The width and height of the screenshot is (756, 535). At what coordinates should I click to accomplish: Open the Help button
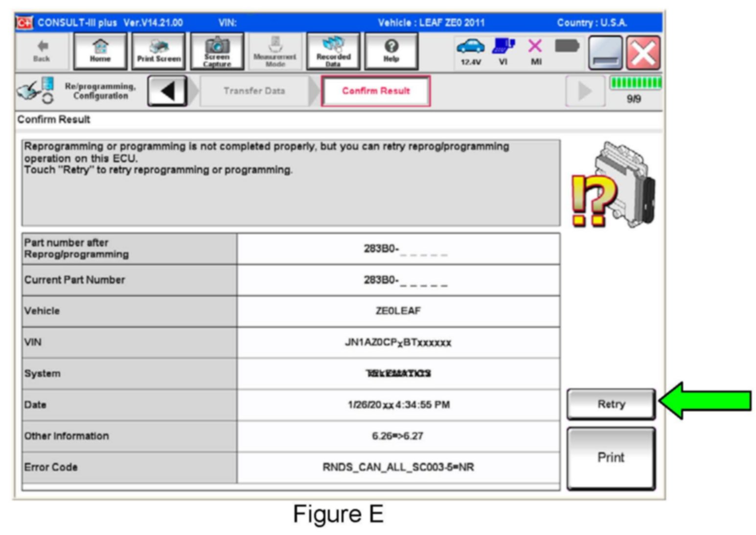(x=391, y=51)
